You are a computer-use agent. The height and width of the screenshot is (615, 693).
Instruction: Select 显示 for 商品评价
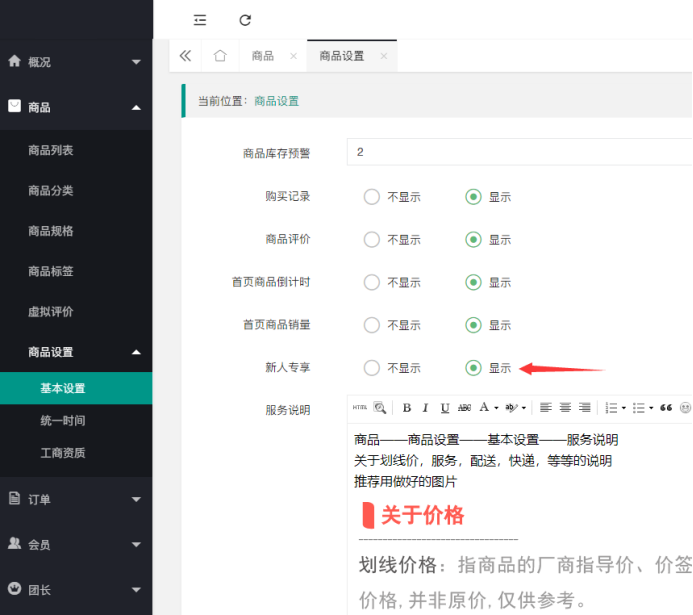(x=473, y=240)
